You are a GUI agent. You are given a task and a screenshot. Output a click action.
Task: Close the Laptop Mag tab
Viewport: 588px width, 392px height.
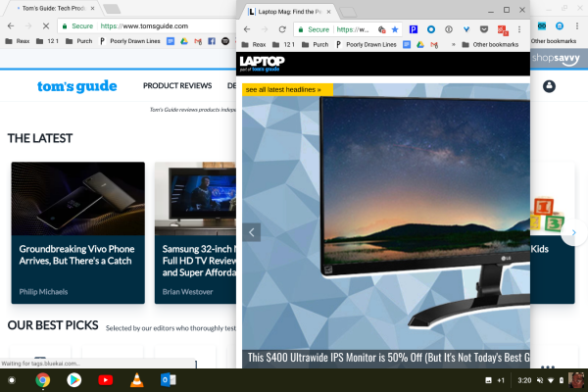click(328, 12)
